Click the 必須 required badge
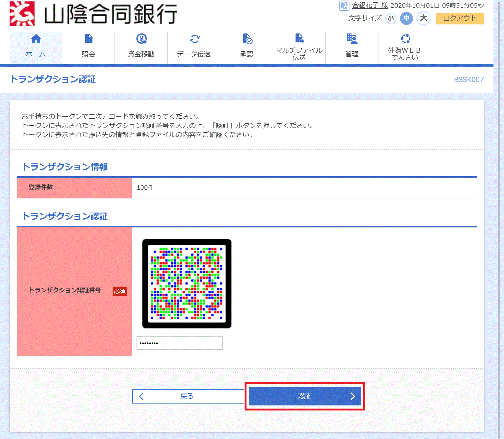Image resolution: width=504 pixels, height=439 pixels. pyautogui.click(x=120, y=291)
